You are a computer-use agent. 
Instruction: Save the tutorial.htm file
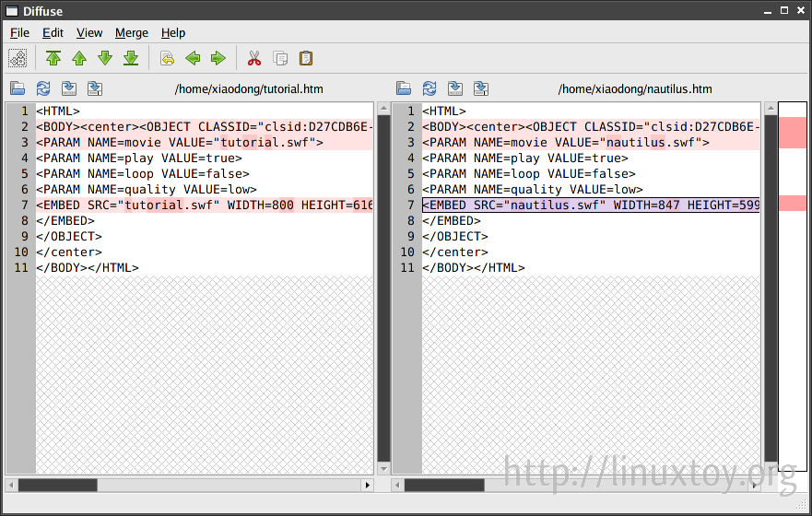click(x=69, y=88)
